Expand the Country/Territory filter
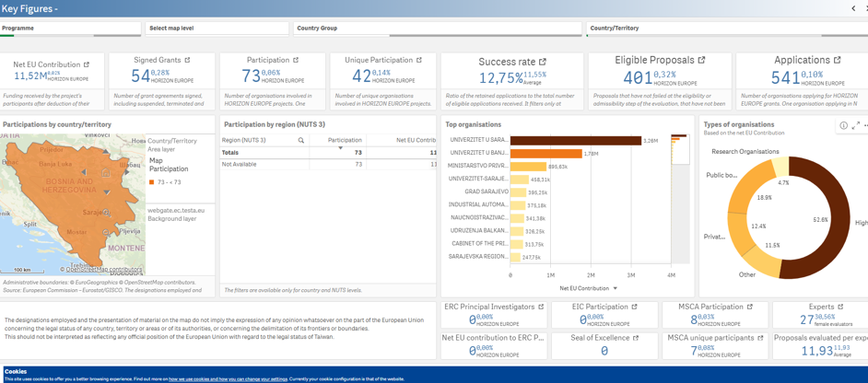Screen dimensions: 868x383 pyautogui.click(x=724, y=29)
